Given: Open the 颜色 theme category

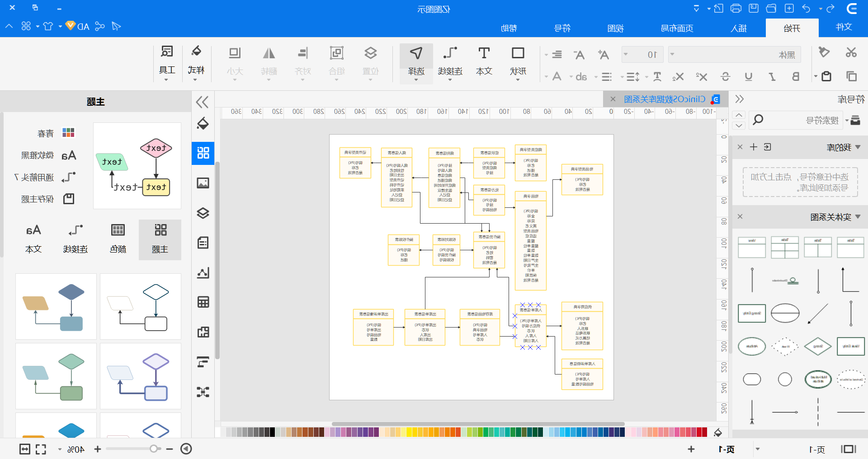Looking at the screenshot, I should pos(118,240).
